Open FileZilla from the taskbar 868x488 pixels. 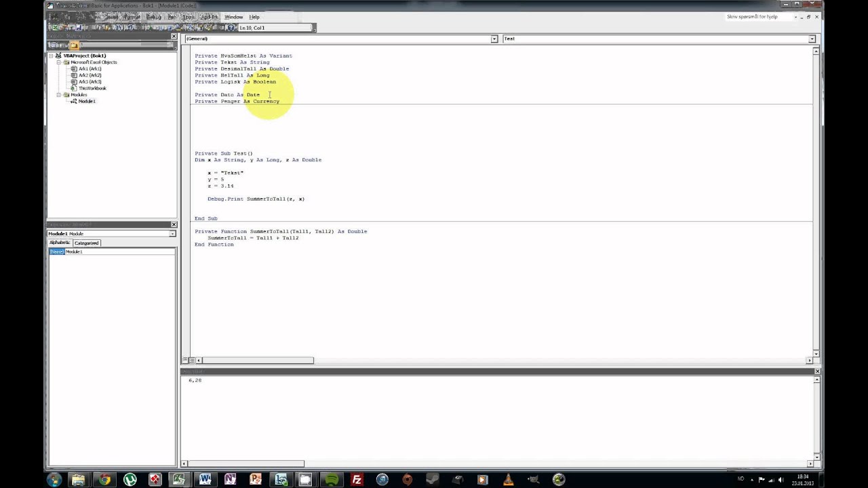pyautogui.click(x=357, y=479)
